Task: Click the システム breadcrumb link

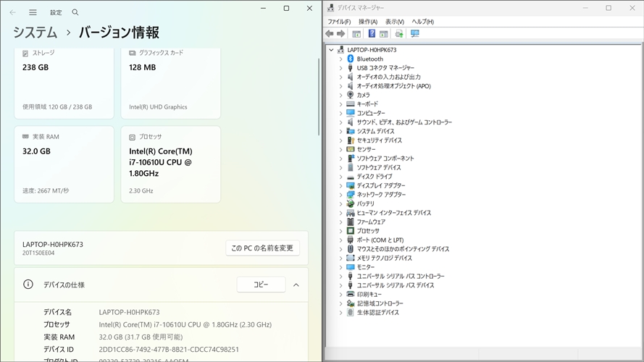Action: coord(35,33)
